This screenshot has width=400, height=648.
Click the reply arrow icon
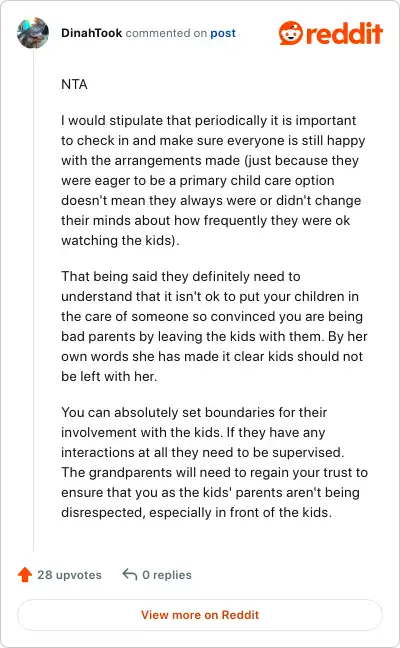coord(130,574)
